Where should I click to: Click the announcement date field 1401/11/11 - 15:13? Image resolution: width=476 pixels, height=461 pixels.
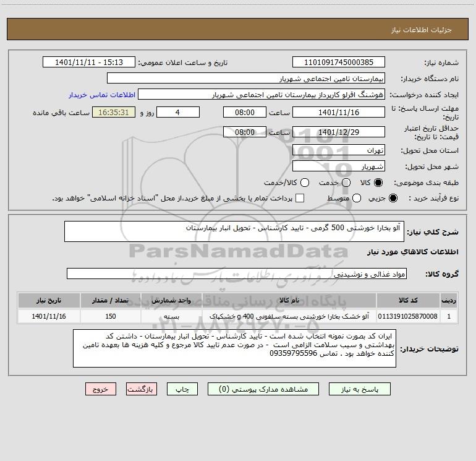[89, 62]
